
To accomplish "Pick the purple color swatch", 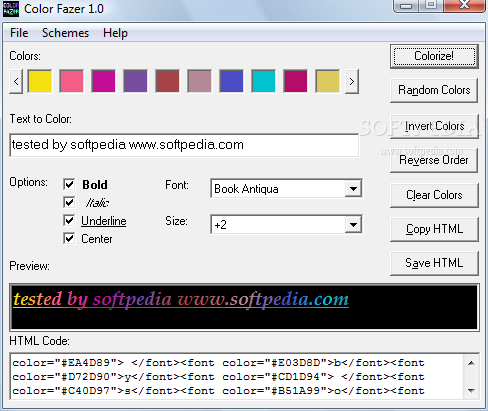I will 135,81.
